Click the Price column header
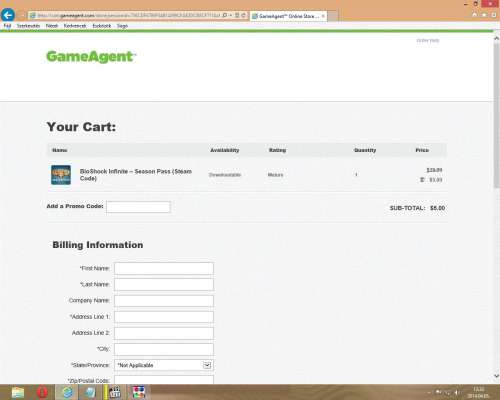 tap(422, 150)
